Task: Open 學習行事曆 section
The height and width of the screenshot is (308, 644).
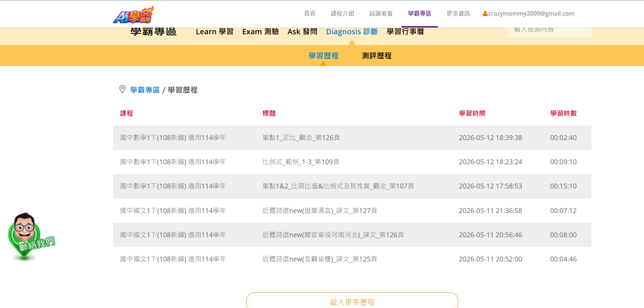Action: point(405,32)
